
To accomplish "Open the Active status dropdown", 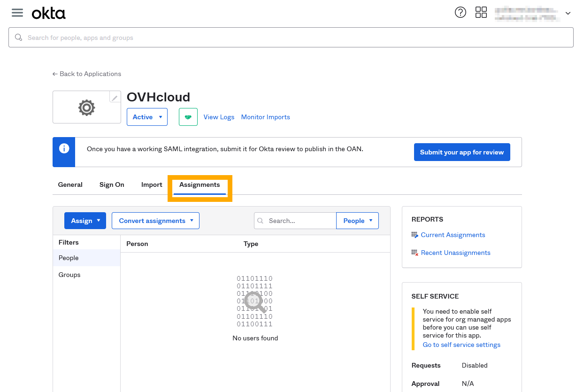I will [x=147, y=117].
